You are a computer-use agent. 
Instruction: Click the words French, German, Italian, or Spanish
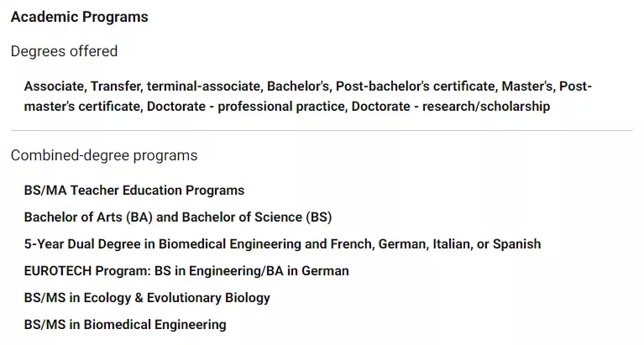click(x=460, y=244)
